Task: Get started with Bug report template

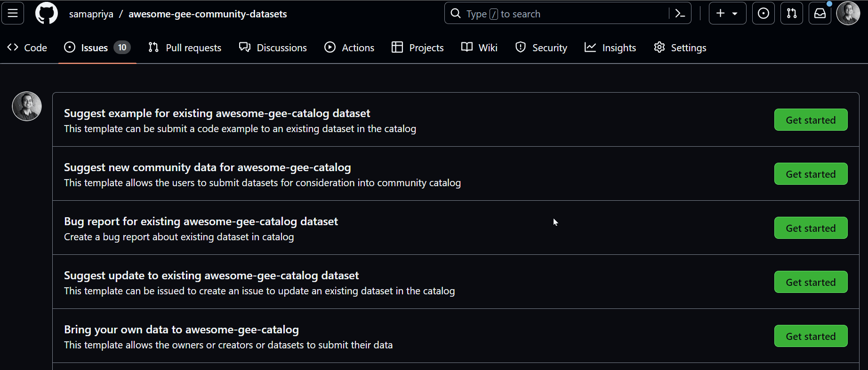Action: 811,228
